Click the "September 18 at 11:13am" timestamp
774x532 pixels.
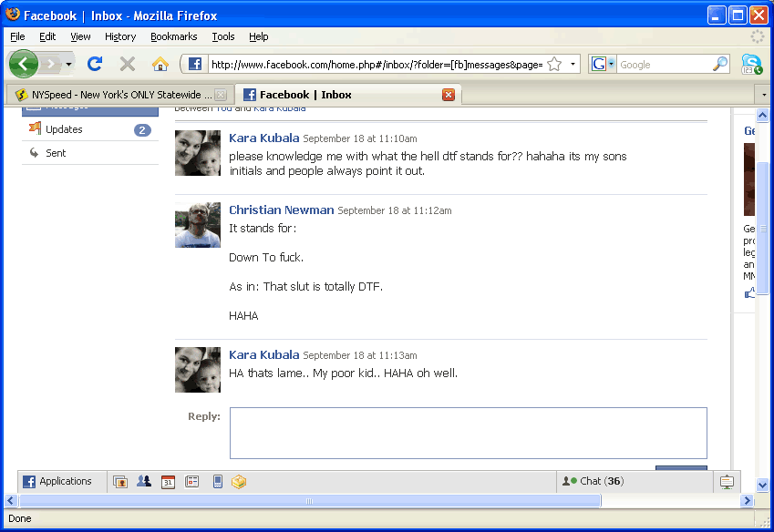coord(360,355)
